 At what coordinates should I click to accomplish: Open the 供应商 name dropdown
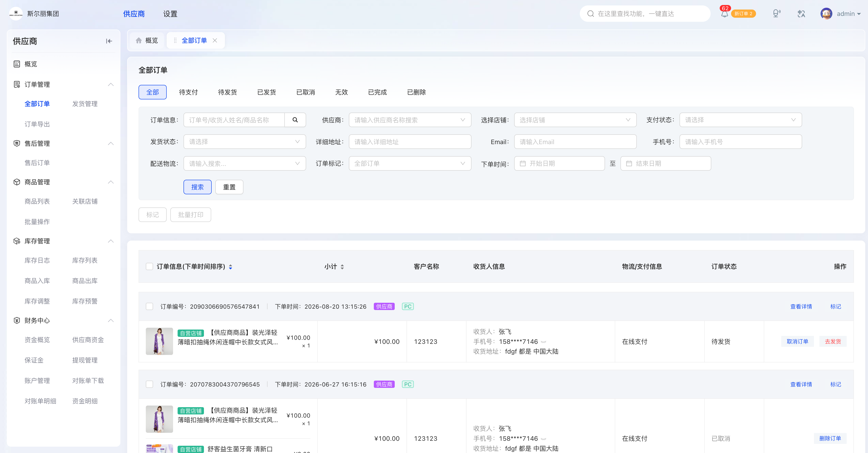pyautogui.click(x=410, y=120)
